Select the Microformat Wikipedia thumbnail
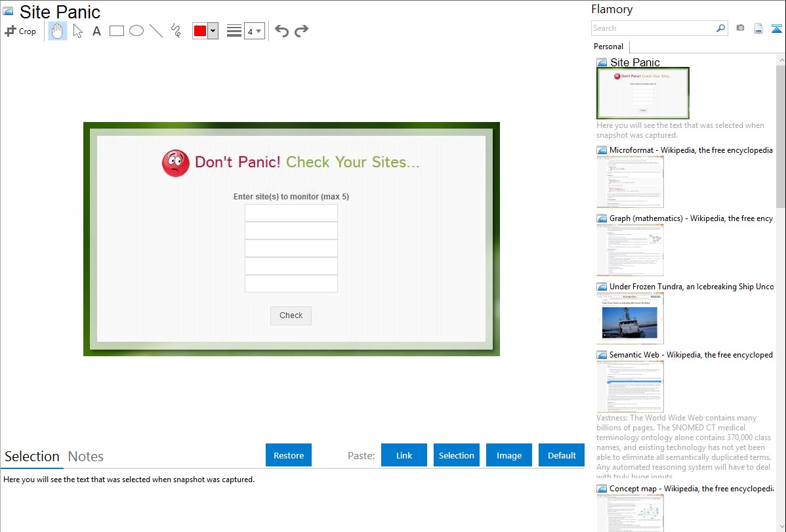This screenshot has width=786, height=532. (630, 182)
